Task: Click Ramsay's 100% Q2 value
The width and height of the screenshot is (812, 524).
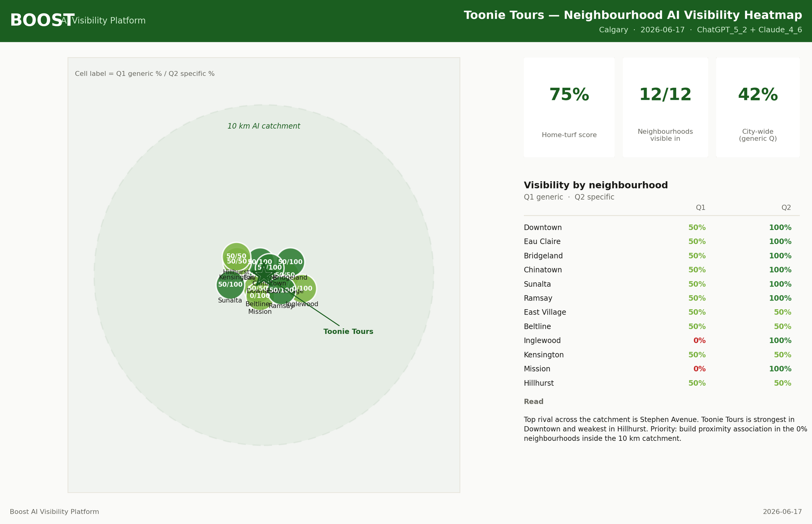Action: (780, 299)
